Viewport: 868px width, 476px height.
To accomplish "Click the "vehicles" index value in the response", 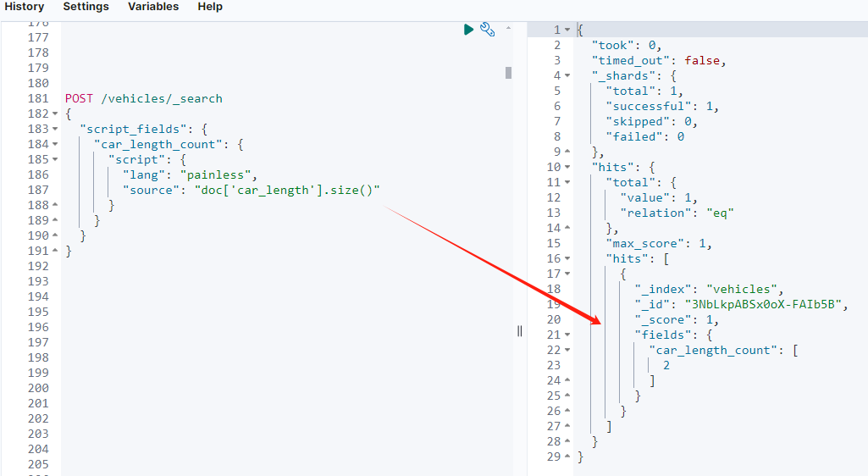I will (x=742, y=290).
